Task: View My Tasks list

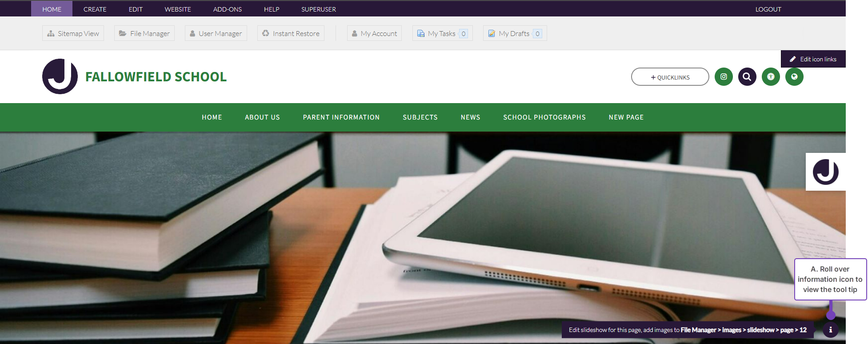Action: [442, 33]
